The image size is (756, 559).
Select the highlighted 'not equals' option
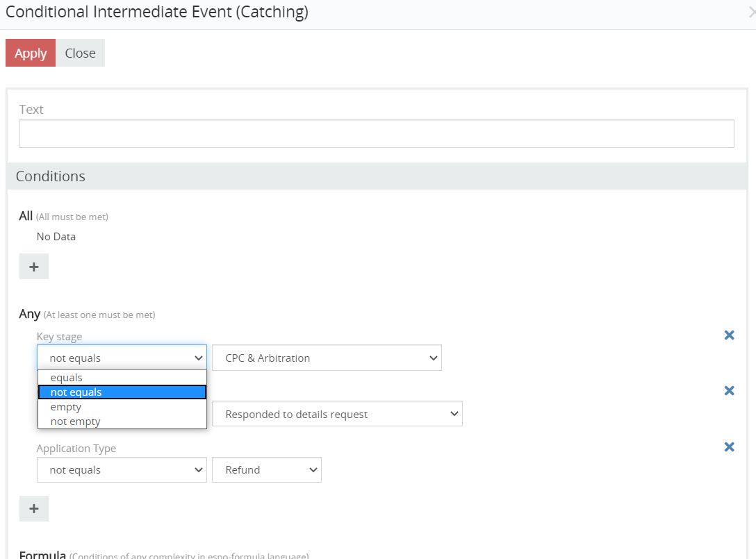[76, 392]
